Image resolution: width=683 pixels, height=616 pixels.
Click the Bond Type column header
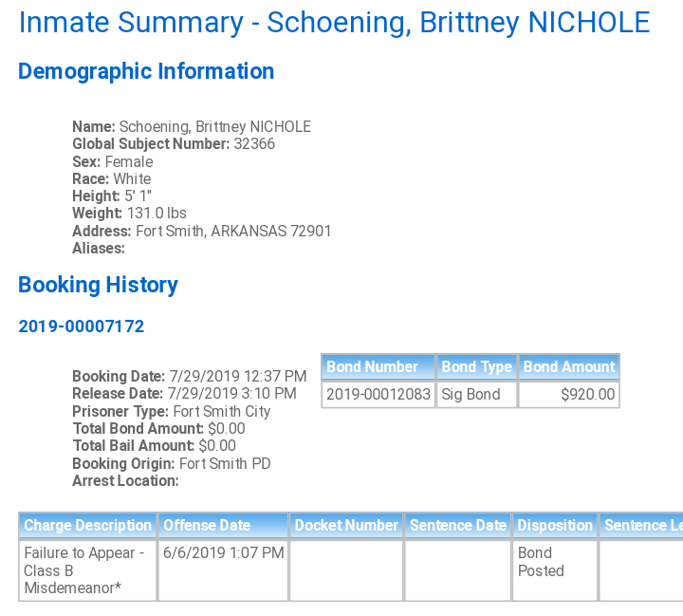(x=476, y=366)
